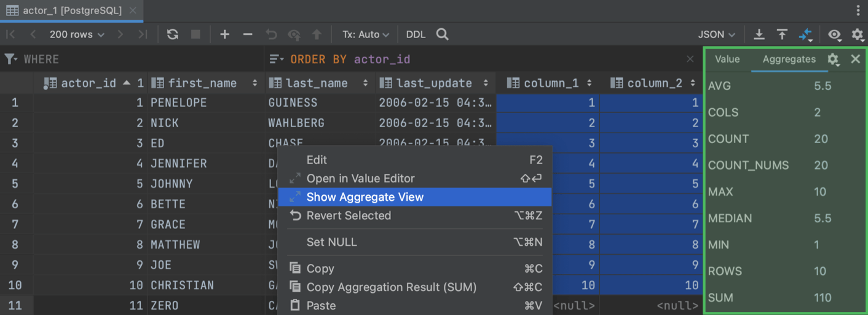Click the import data upload icon
The height and width of the screenshot is (315, 868).
(x=782, y=34)
